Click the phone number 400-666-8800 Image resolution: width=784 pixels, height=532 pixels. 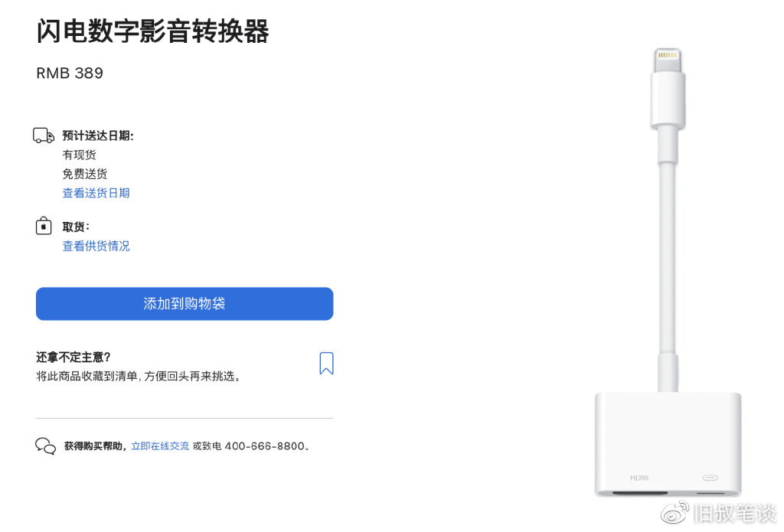coord(264,446)
